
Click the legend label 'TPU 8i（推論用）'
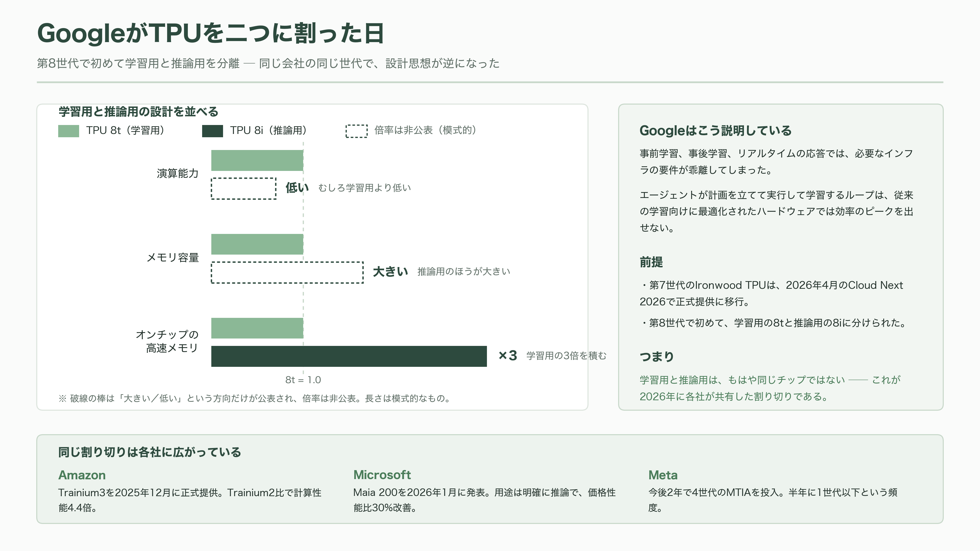click(268, 130)
